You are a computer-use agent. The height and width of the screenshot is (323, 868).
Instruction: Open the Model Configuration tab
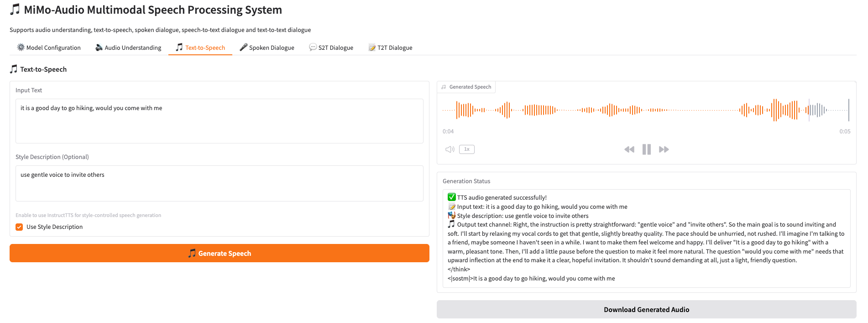[49, 48]
